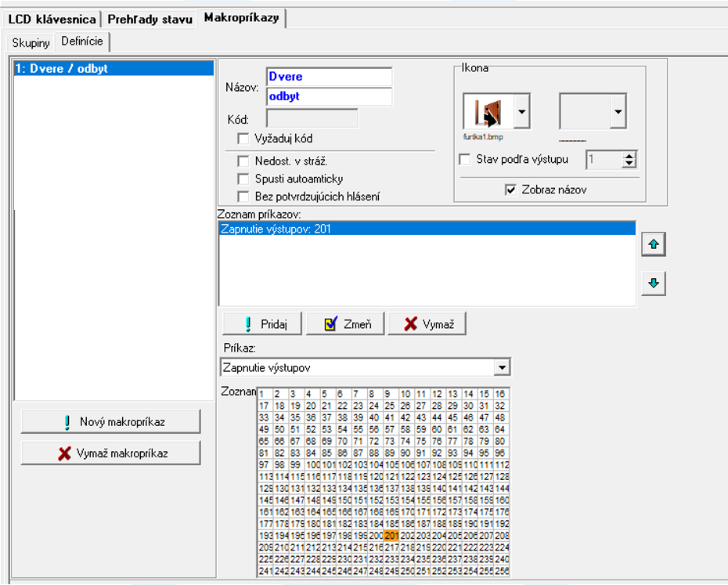The width and height of the screenshot is (728, 585).
Task: Select macro 1: Dvere / odbyt in list
Action: (x=114, y=69)
